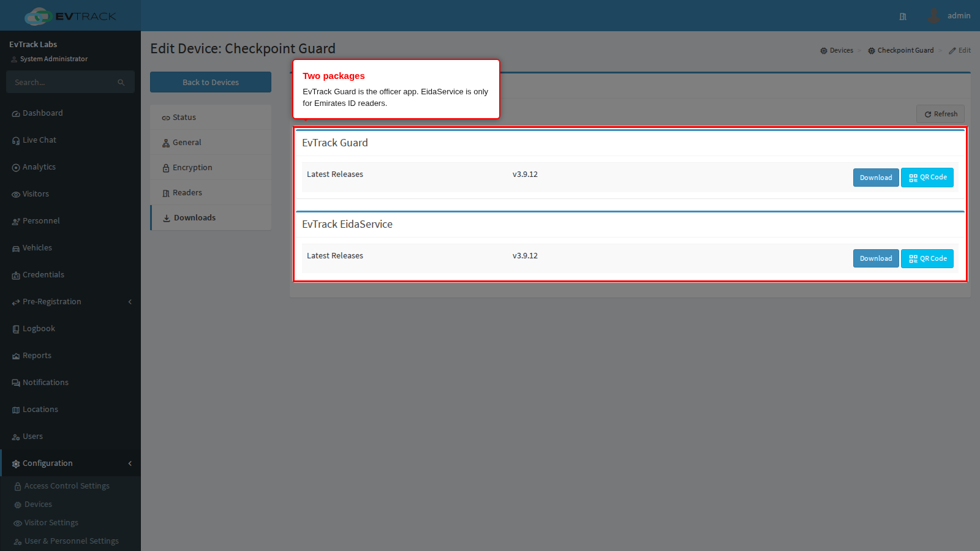Click the admin username label
Image resolution: width=980 pixels, height=551 pixels.
[x=959, y=16]
